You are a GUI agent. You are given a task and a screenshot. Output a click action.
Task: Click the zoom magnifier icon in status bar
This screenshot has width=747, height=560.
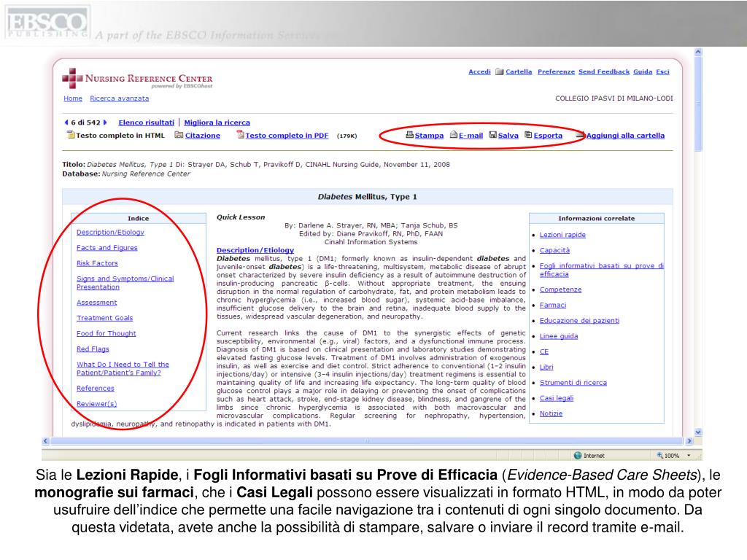[x=659, y=455]
